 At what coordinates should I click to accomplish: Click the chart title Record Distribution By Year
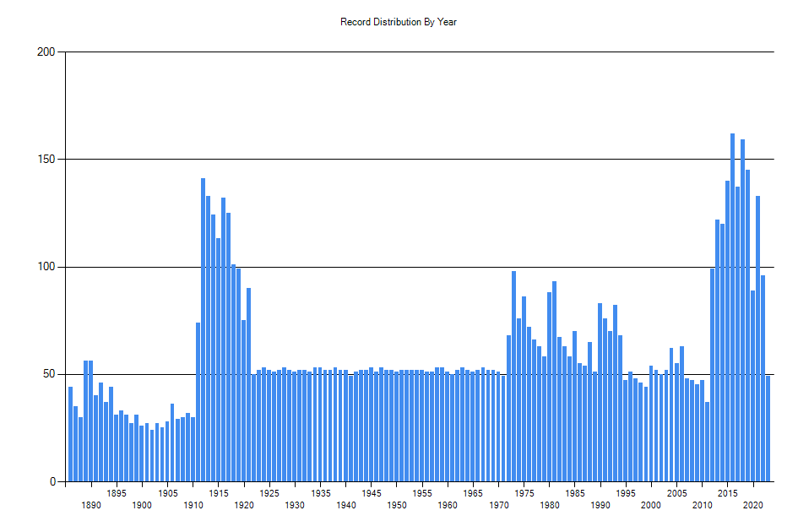[x=399, y=22]
